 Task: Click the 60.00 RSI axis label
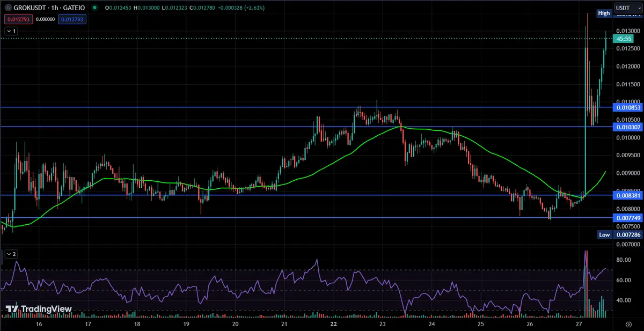(x=623, y=280)
